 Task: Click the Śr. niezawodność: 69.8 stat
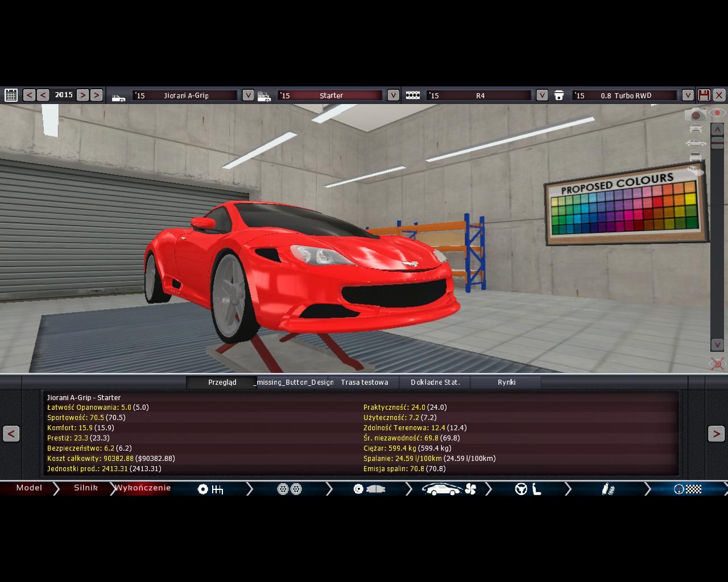pos(411,438)
